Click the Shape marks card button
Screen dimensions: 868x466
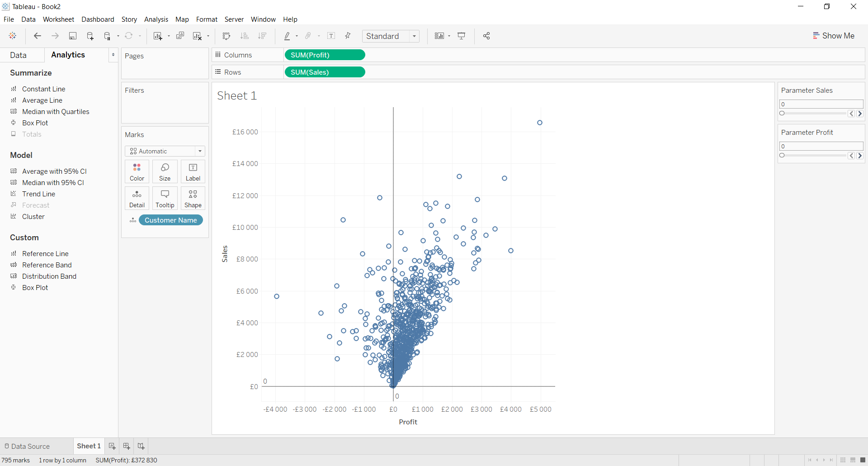[193, 199]
